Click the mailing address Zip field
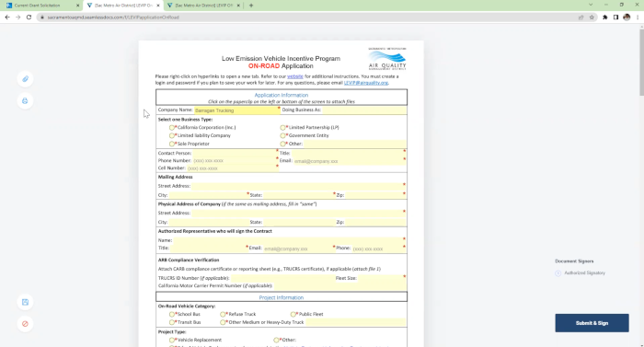 tap(375, 195)
